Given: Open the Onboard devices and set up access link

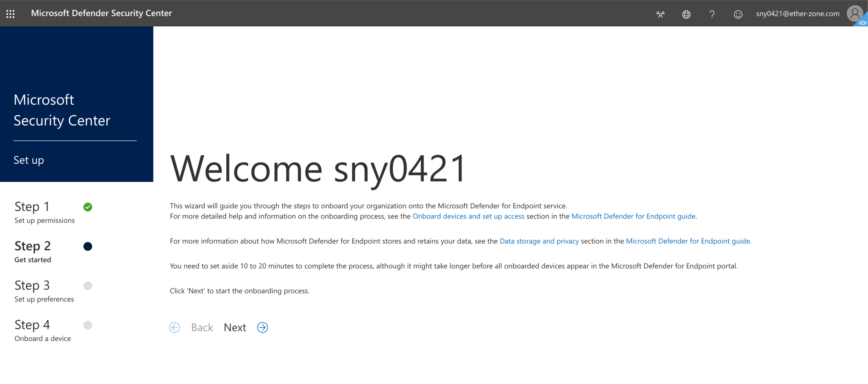Looking at the screenshot, I should (x=468, y=216).
